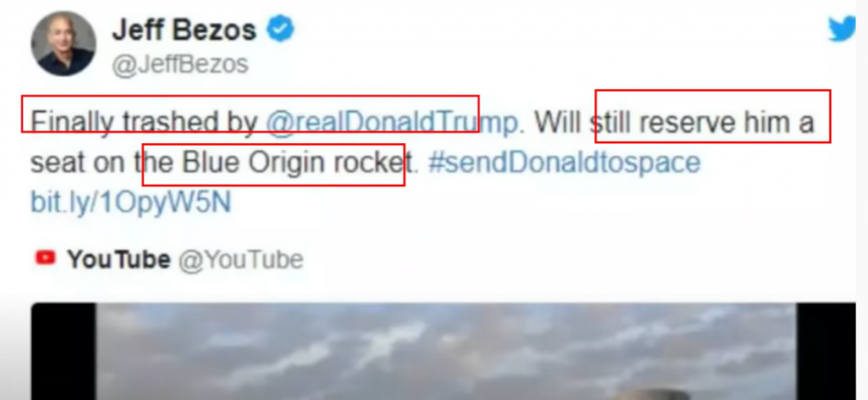This screenshot has width=868, height=400.
Task: Click the vertical strip along right edge
Action: (862, 200)
